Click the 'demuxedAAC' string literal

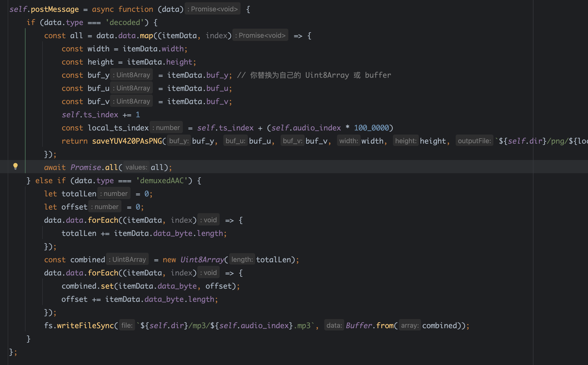point(162,181)
